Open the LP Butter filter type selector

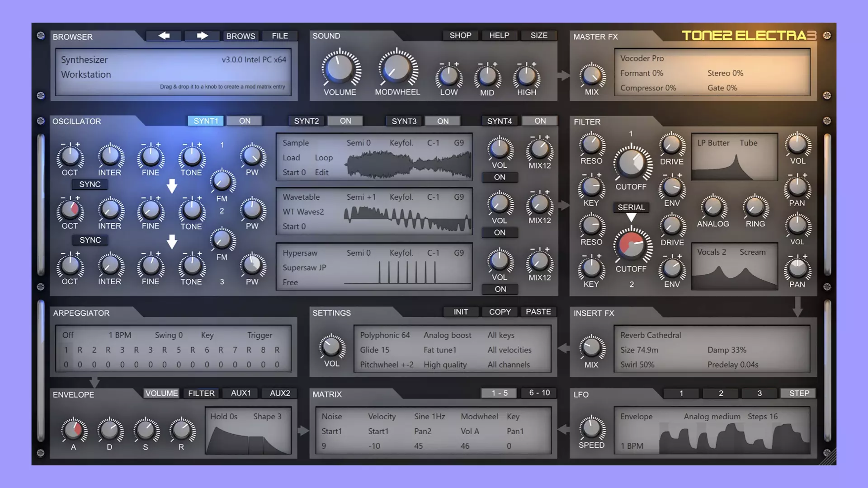pyautogui.click(x=713, y=143)
